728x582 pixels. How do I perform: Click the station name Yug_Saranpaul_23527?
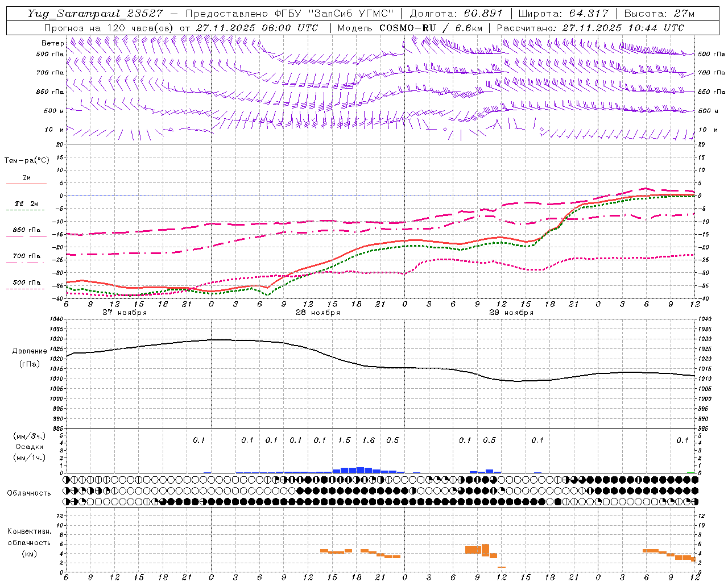pyautogui.click(x=96, y=14)
